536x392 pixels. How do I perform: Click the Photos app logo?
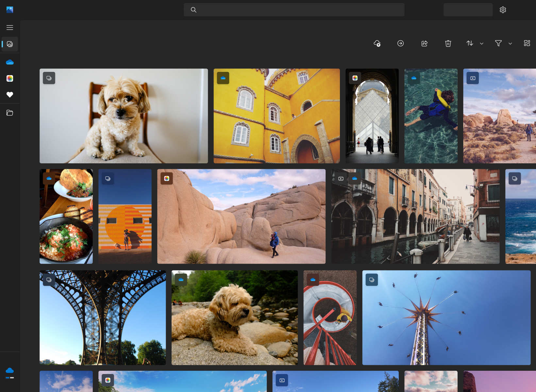pyautogui.click(x=10, y=10)
